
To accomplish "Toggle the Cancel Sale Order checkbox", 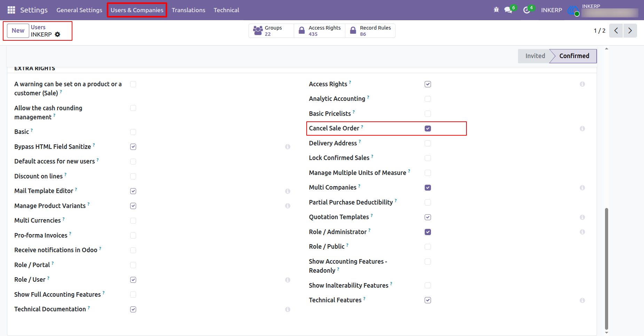I will click(428, 129).
